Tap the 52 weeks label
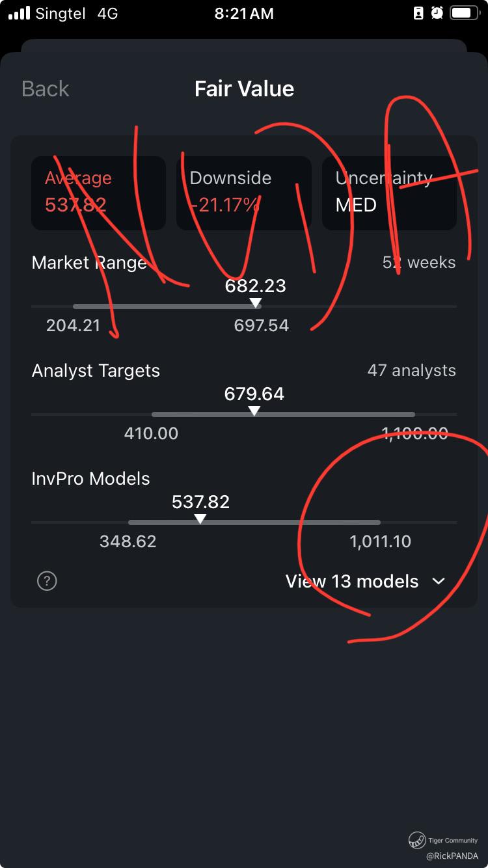This screenshot has height=868, width=488. click(419, 263)
